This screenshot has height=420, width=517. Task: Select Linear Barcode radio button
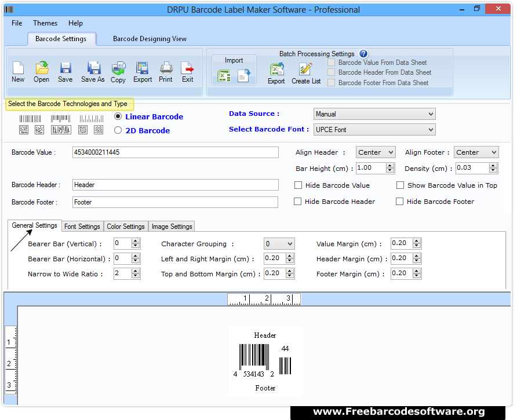tap(118, 116)
